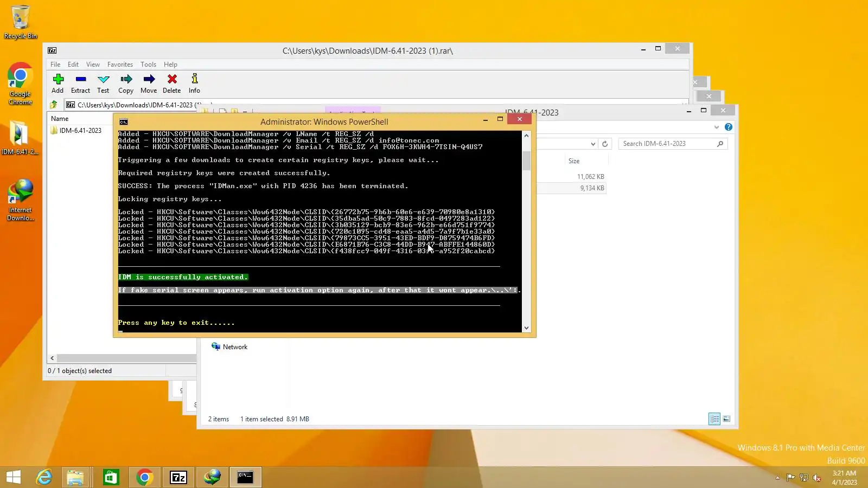The image size is (868, 488).
Task: Open the 7-Zip Edit menu
Action: [73, 64]
